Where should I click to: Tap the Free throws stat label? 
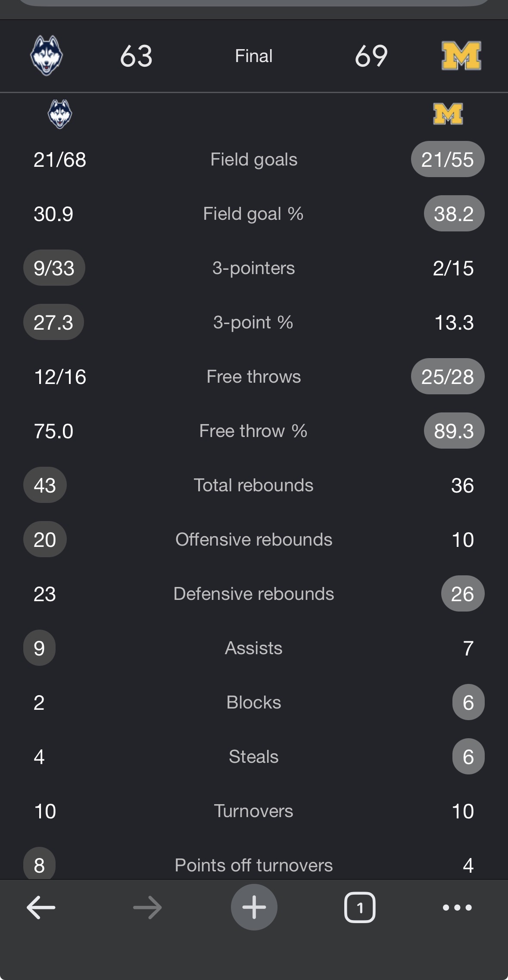(254, 377)
